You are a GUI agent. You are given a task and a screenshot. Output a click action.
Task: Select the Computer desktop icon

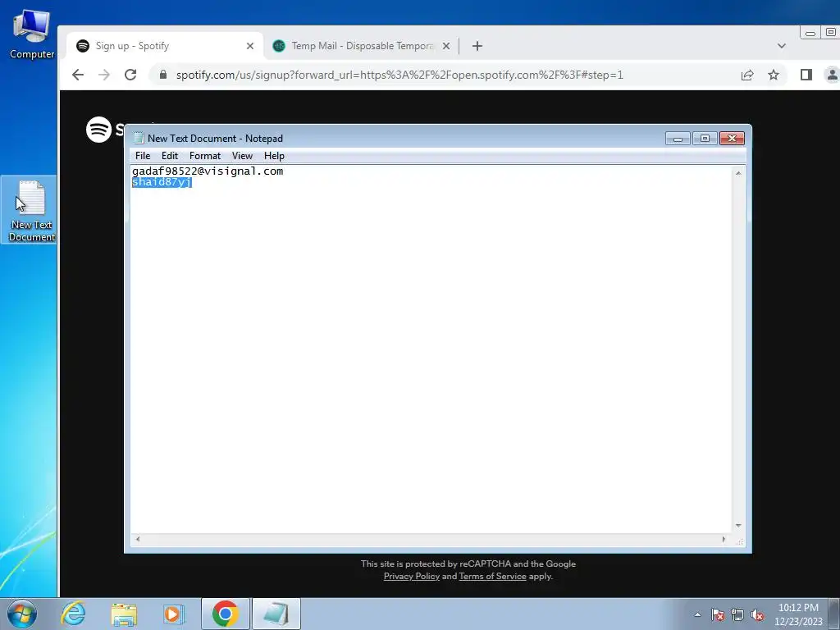point(32,34)
